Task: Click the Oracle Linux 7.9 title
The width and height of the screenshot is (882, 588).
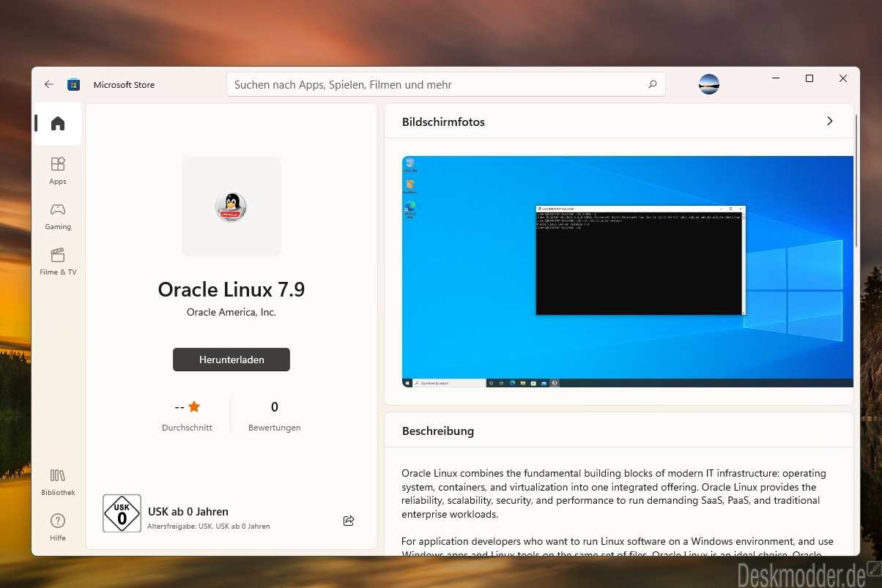Action: (x=231, y=289)
